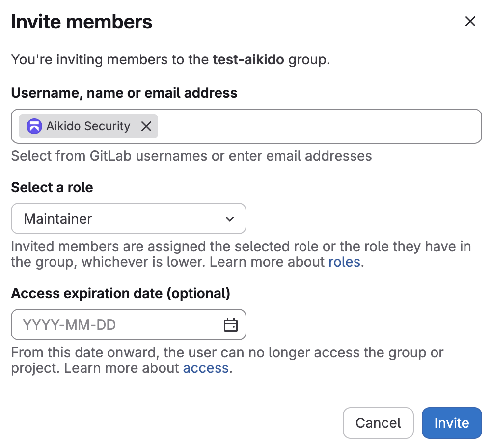Click empty area of username input field
This screenshot has width=492, height=448.
[319, 126]
